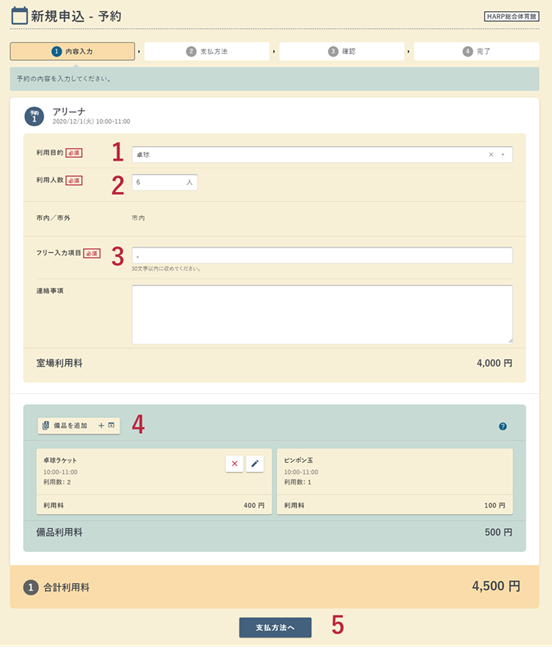Image resolution: width=552 pixels, height=655 pixels.
Task: Edit the 卓球ラケット item with pencil icon
Action: pyautogui.click(x=255, y=464)
